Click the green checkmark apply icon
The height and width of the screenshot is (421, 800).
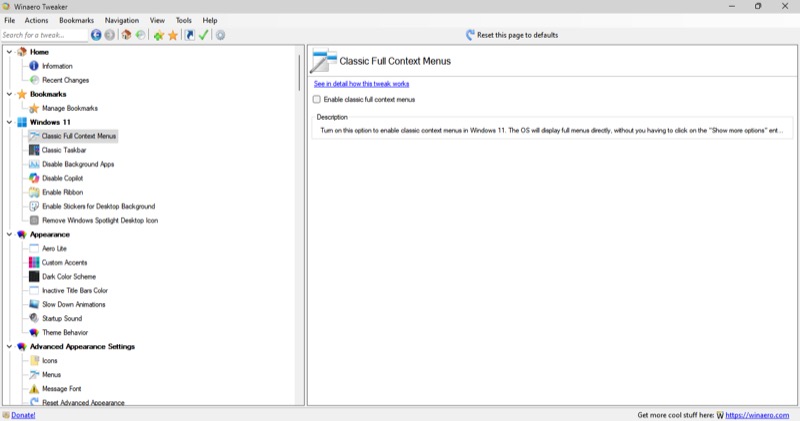(x=204, y=35)
